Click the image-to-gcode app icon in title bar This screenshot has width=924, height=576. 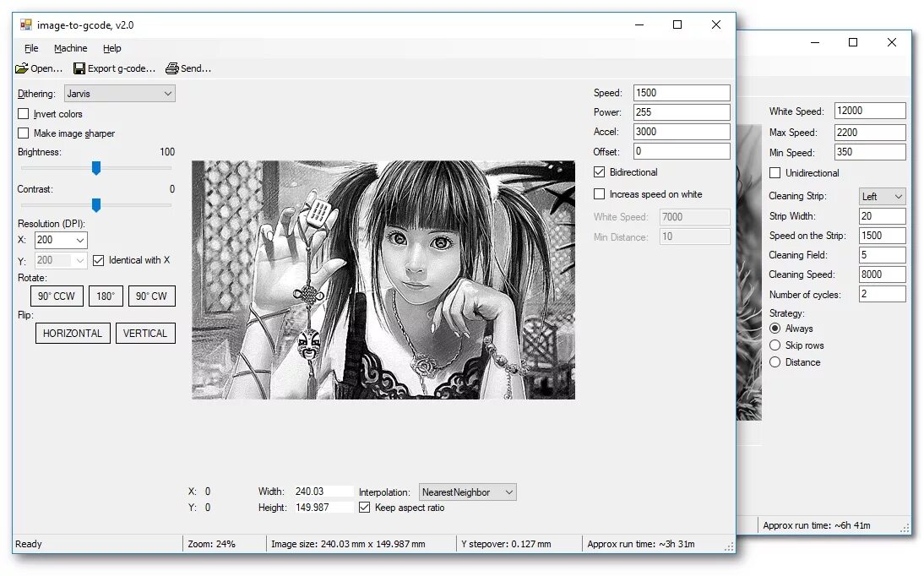point(26,24)
